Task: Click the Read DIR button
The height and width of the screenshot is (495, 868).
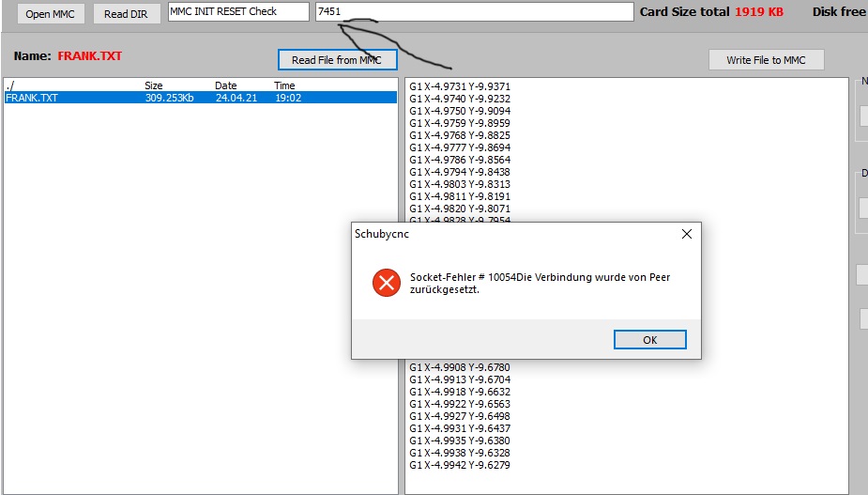Action: pyautogui.click(x=127, y=14)
